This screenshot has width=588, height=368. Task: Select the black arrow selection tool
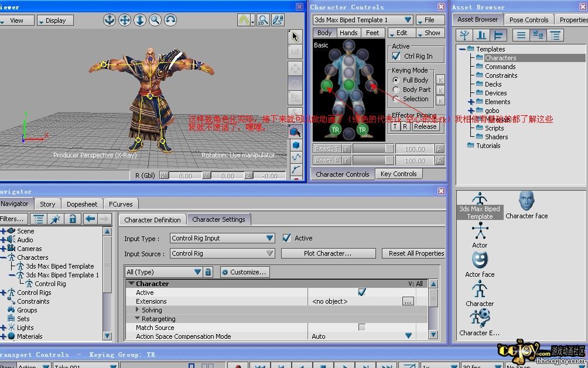click(295, 36)
